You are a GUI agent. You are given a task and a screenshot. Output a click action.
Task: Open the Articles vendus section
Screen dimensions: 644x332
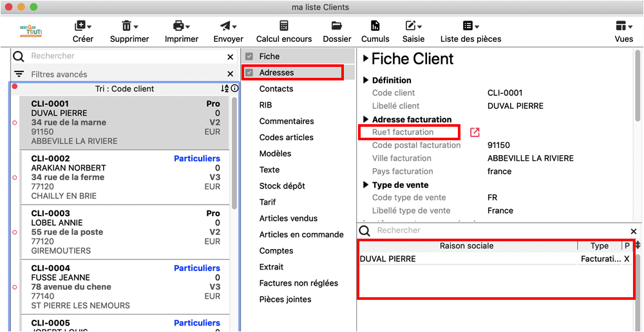tap(289, 218)
